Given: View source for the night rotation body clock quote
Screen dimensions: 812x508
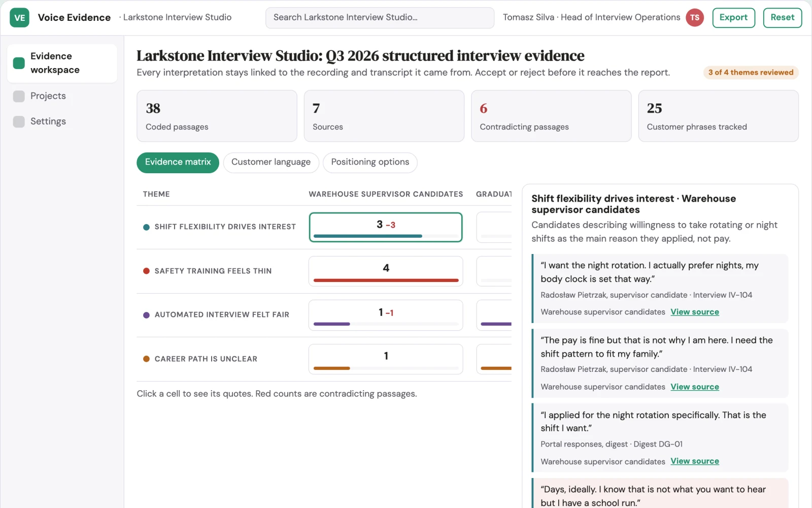Looking at the screenshot, I should 695,312.
